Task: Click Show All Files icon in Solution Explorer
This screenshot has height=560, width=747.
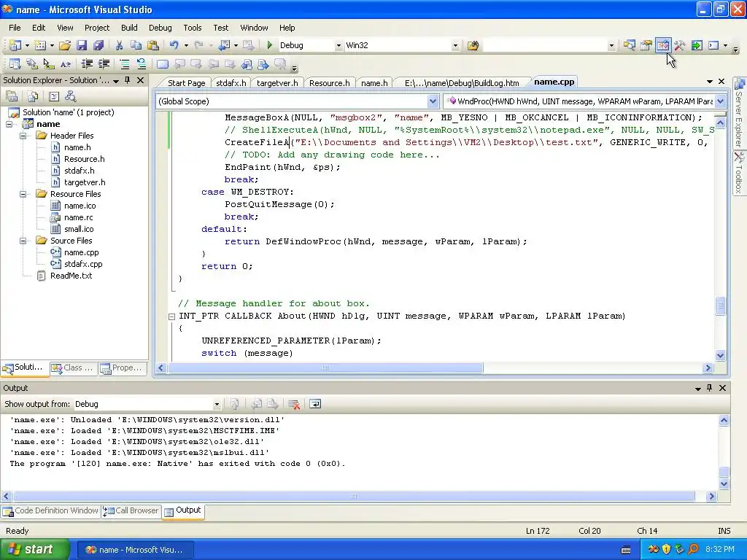Action: tap(33, 97)
